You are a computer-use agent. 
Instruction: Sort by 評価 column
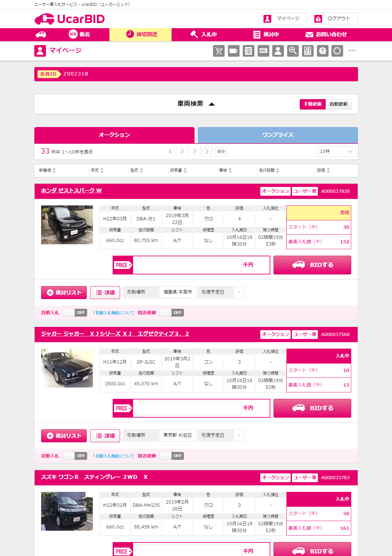coord(323,170)
